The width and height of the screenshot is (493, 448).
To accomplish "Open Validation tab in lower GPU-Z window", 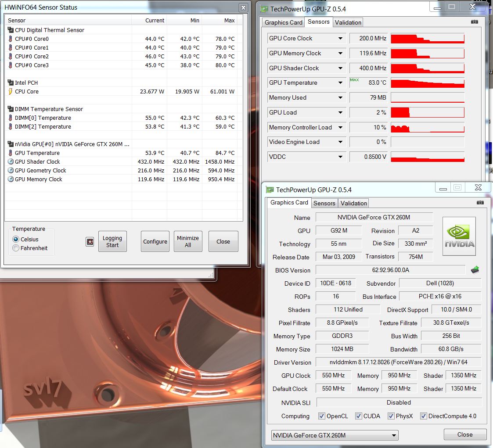I will tap(353, 203).
